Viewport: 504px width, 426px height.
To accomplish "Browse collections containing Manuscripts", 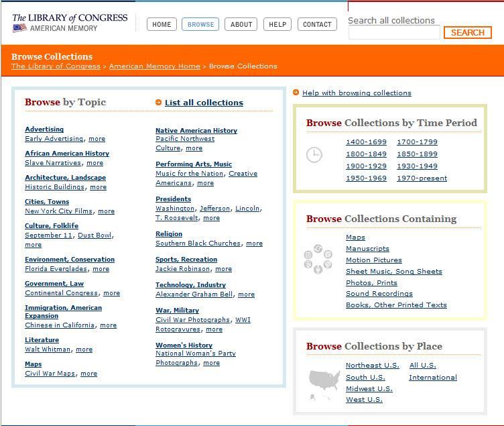I will [367, 249].
